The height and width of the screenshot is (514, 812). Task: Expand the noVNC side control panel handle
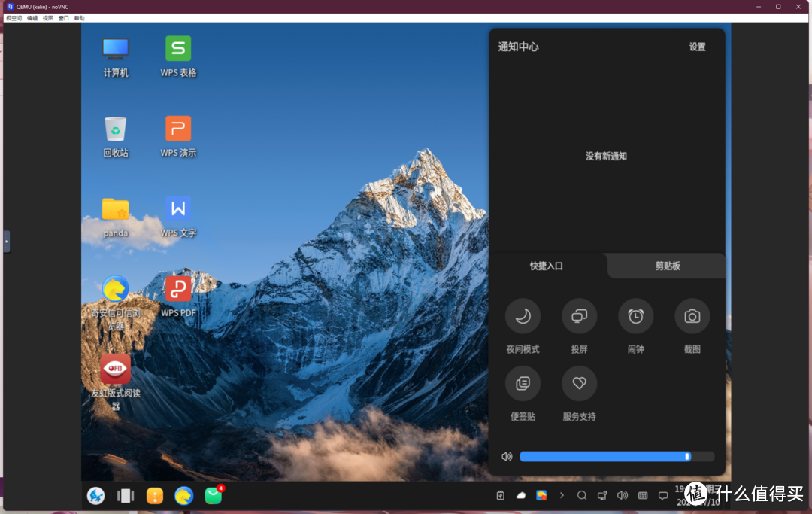coord(7,242)
